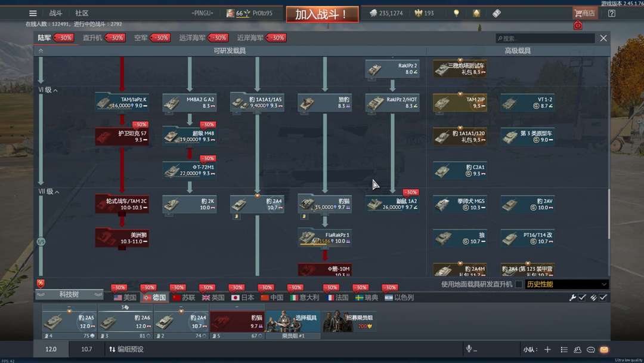Switch to the 空军 tab

tap(141, 38)
